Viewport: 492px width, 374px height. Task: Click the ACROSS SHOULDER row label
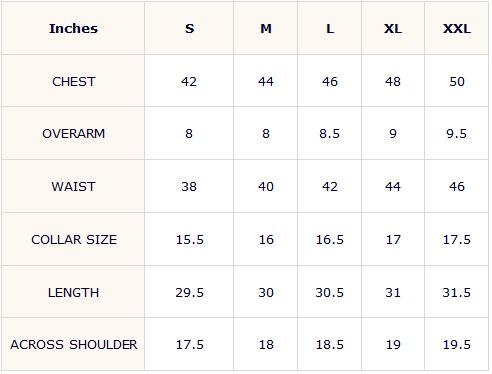click(x=73, y=344)
